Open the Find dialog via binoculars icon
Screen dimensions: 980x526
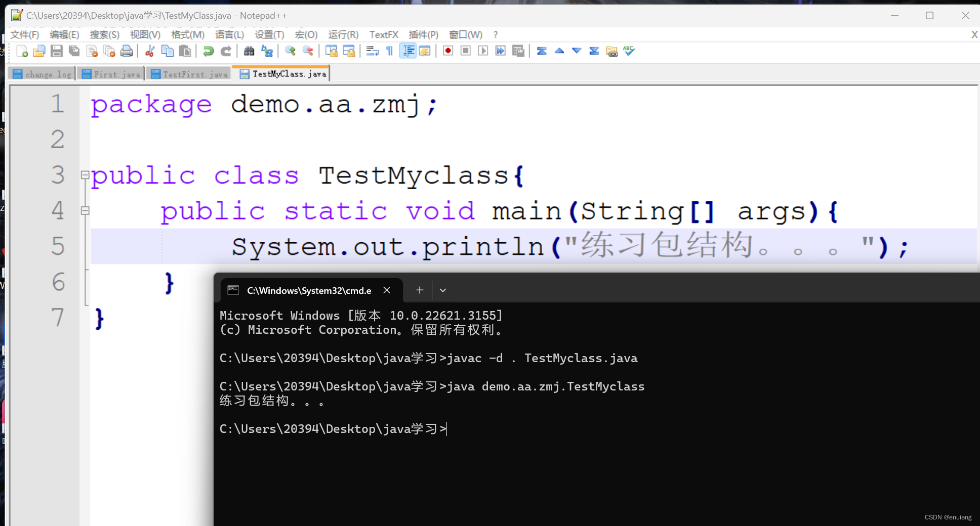248,51
